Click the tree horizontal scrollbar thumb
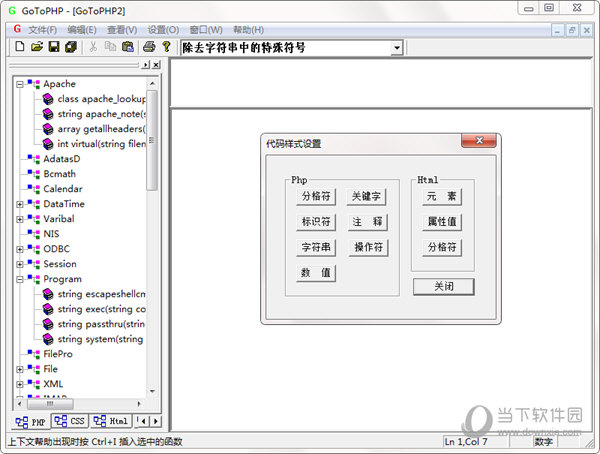600x454 pixels. [x=50, y=403]
